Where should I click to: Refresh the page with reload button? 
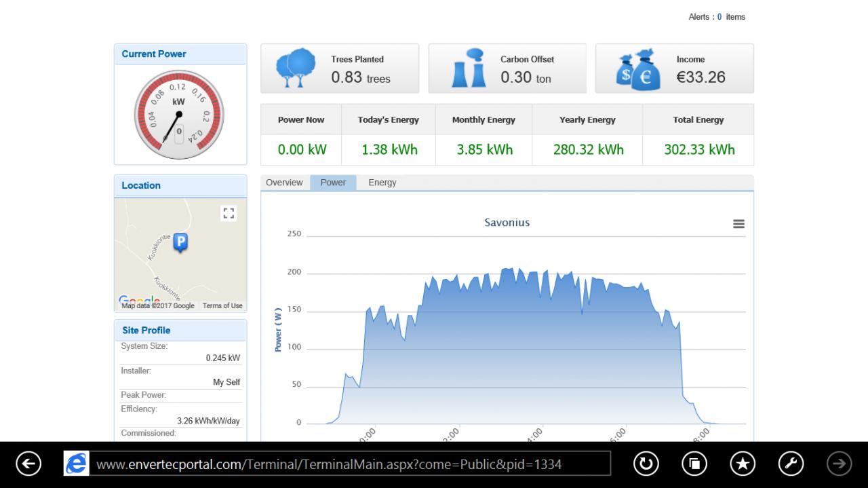point(646,464)
